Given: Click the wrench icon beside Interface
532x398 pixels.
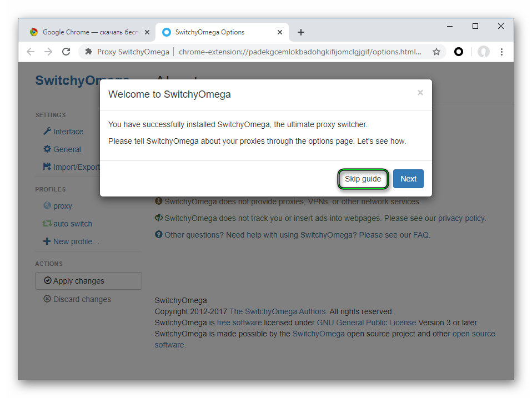Looking at the screenshot, I should point(47,131).
